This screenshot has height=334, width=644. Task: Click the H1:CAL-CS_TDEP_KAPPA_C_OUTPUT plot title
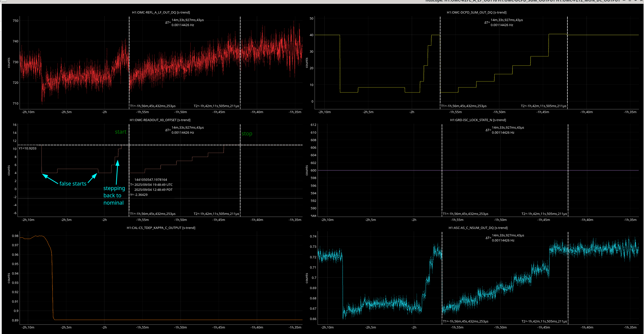[x=161, y=228]
